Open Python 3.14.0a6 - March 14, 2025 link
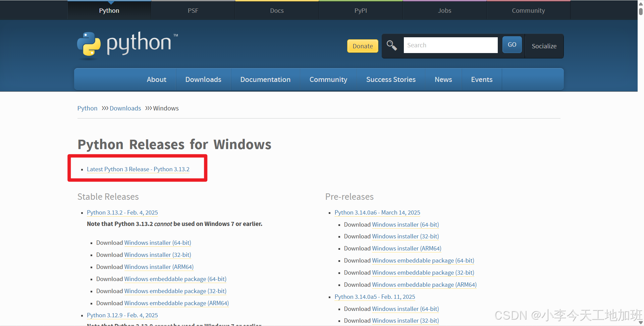This screenshot has height=326, width=644. (377, 213)
